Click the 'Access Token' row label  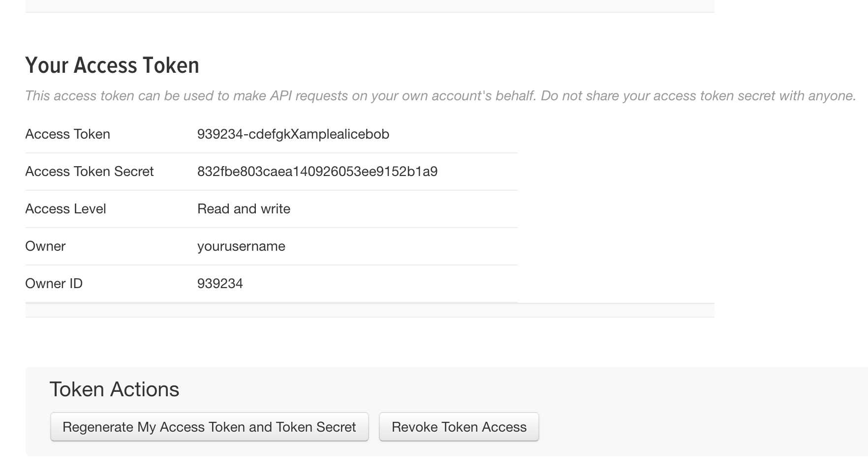coord(67,134)
